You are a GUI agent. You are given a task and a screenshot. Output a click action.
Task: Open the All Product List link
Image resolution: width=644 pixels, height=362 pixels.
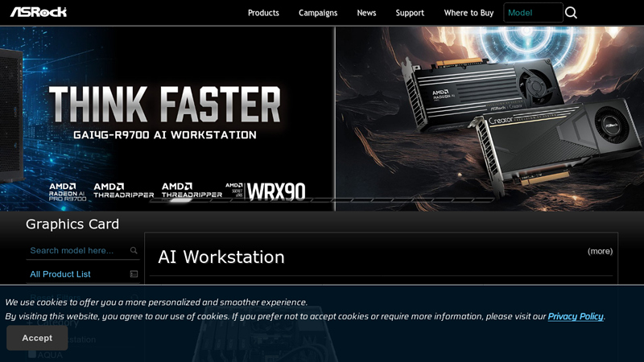pyautogui.click(x=60, y=274)
